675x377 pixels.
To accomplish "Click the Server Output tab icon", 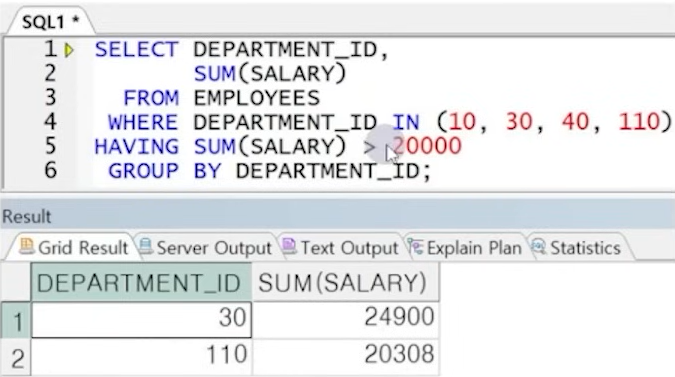I will (x=146, y=246).
